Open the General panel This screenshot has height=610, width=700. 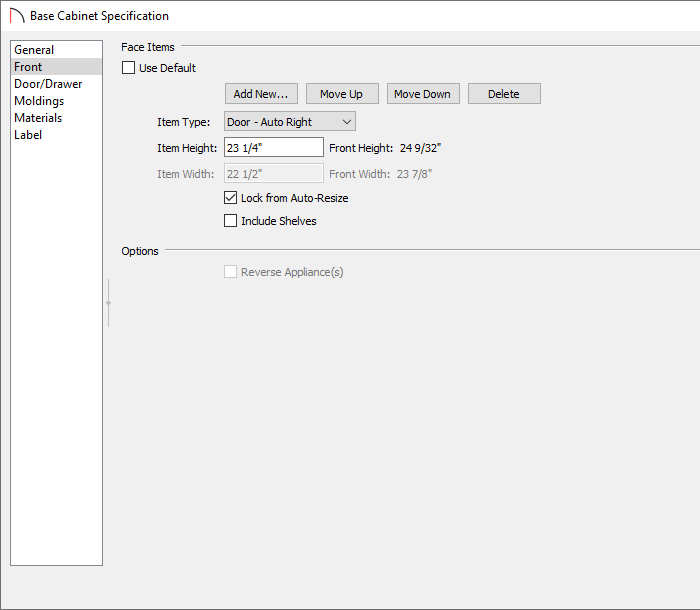[56, 50]
